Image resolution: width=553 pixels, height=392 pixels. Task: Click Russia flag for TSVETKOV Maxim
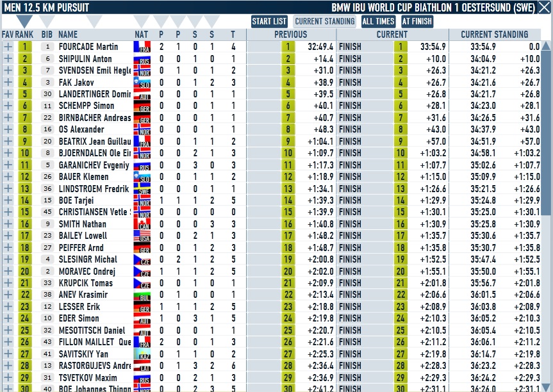click(x=142, y=377)
